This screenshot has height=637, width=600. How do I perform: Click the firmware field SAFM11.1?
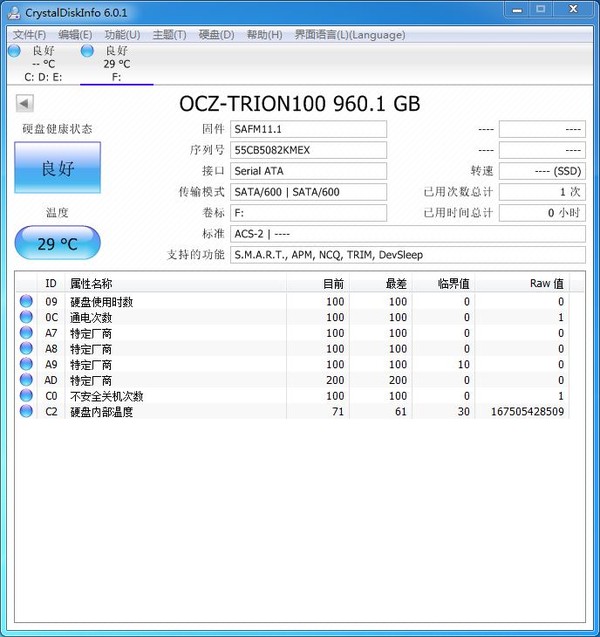308,129
